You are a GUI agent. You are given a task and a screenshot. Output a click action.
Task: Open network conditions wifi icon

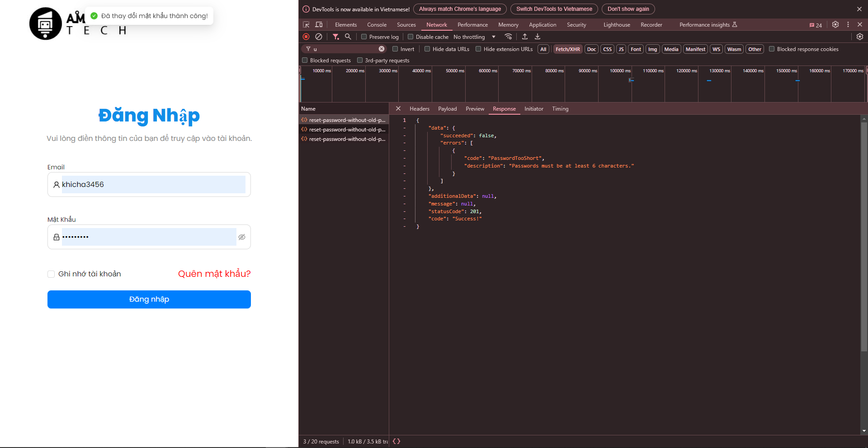(509, 37)
